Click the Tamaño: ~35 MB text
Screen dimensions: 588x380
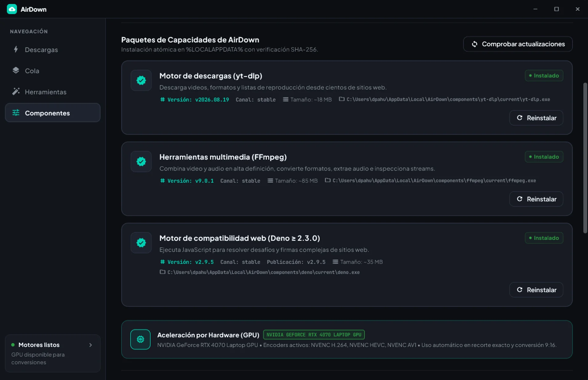click(361, 262)
